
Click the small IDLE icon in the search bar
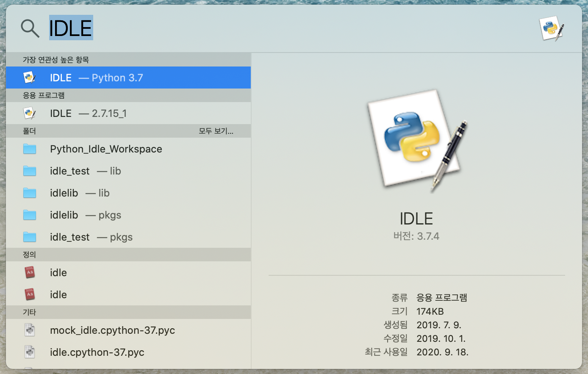coord(552,28)
